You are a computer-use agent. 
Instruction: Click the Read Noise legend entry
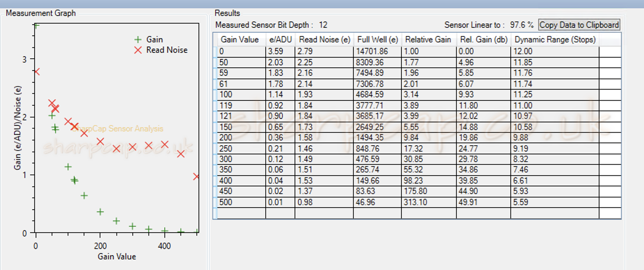(x=161, y=50)
